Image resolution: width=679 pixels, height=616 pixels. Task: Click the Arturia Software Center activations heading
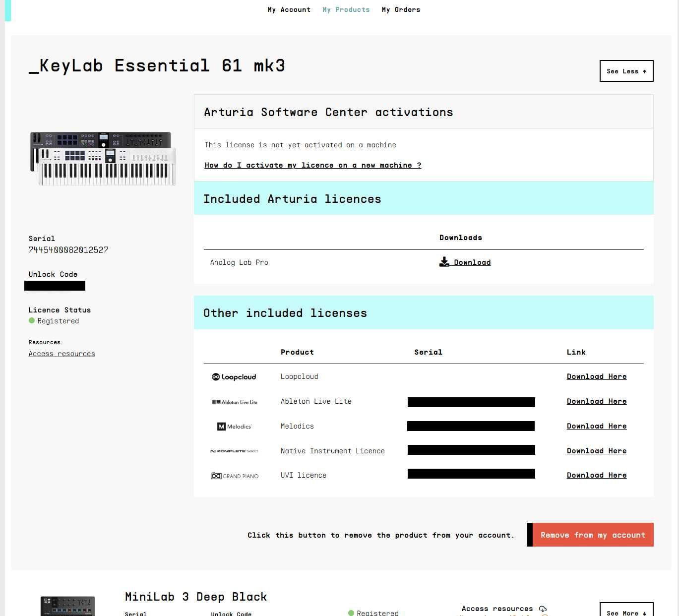pyautogui.click(x=328, y=112)
